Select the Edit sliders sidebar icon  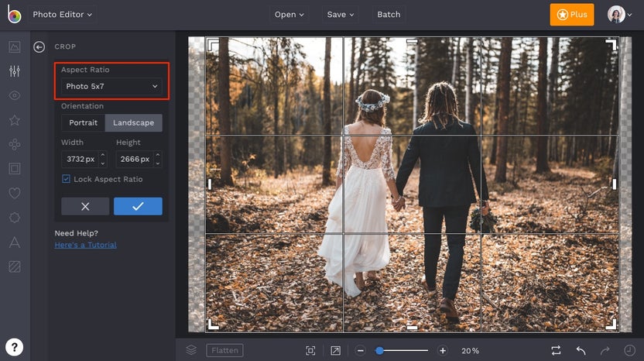[x=14, y=71]
